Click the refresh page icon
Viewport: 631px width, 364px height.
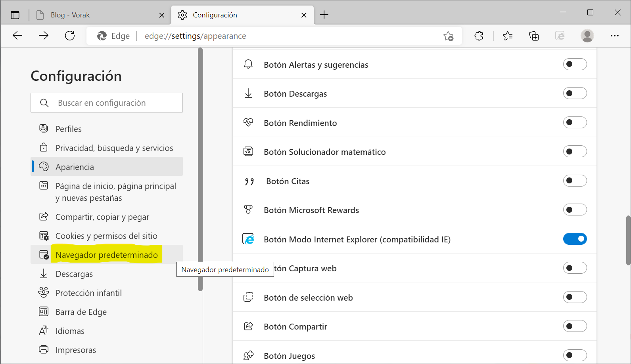[70, 36]
